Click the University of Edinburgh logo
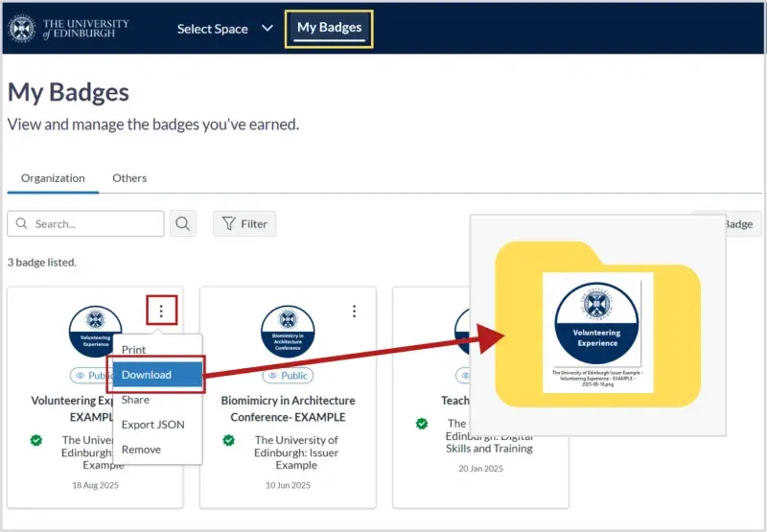The image size is (767, 532). click(68, 29)
